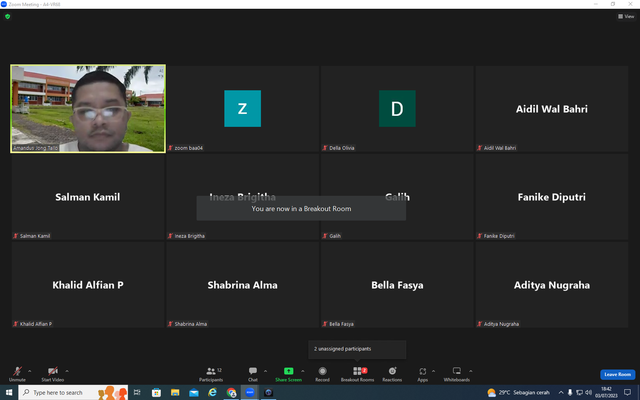640x400 pixels.
Task: Dismiss 'You are now in a Breakout Room' notice
Action: [x=301, y=209]
